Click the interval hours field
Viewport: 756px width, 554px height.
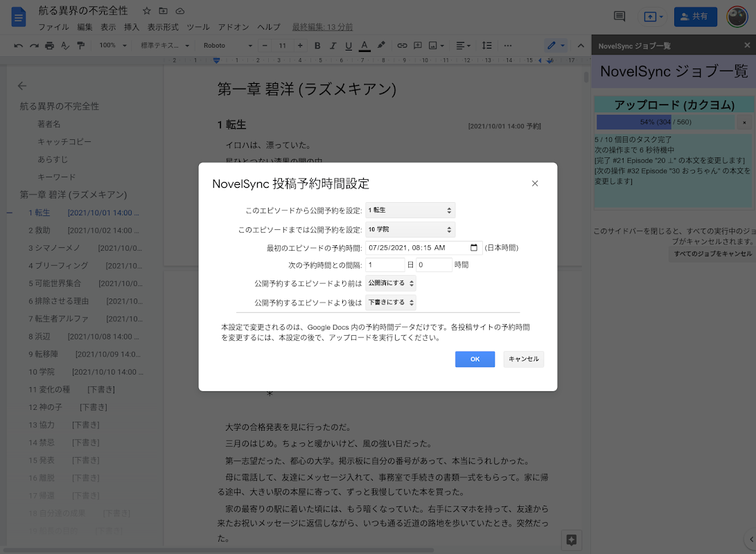click(x=434, y=265)
